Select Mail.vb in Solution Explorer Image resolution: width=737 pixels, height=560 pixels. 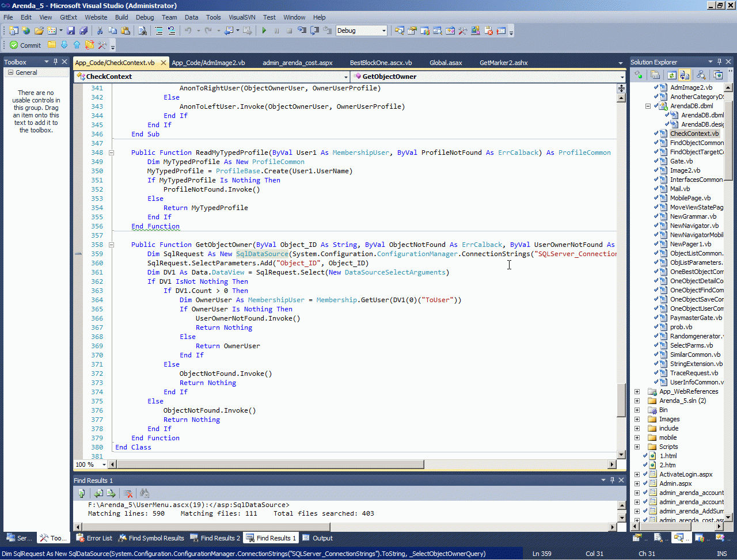tap(680, 189)
